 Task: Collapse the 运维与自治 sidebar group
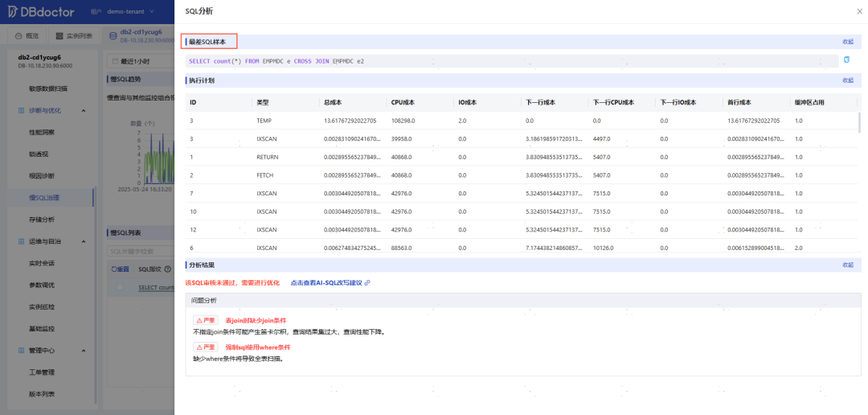click(x=84, y=241)
